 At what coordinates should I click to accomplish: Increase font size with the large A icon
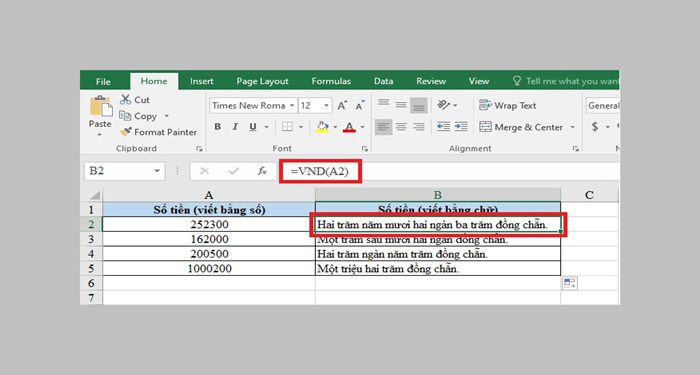[x=342, y=106]
